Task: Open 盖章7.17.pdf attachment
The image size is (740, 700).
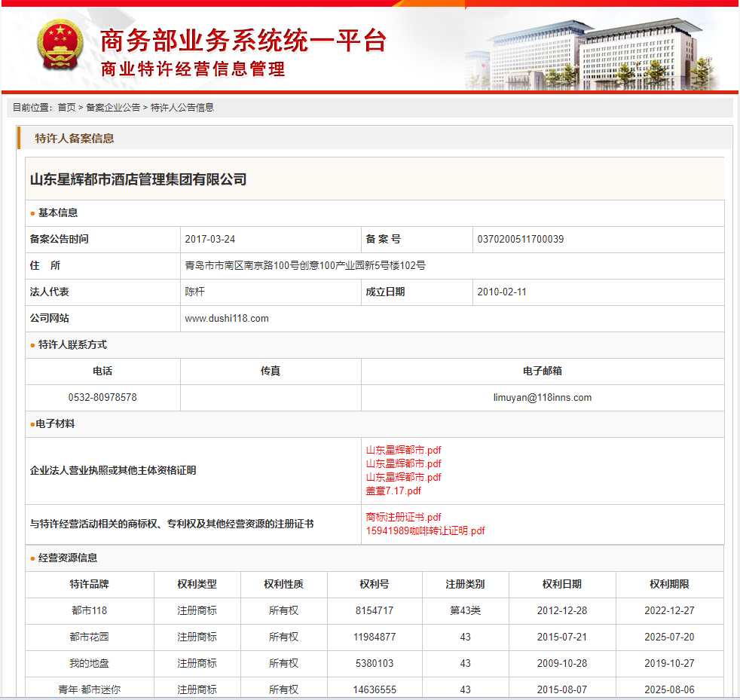Action: (393, 491)
